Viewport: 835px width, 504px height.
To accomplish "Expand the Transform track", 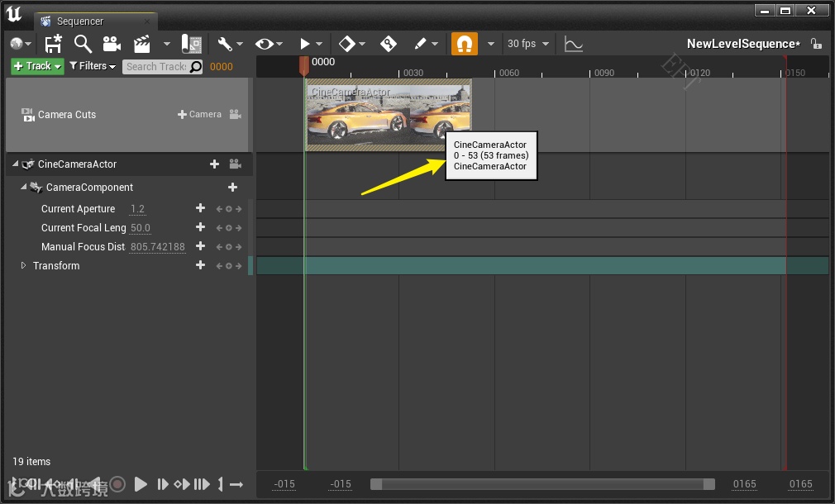I will point(23,266).
